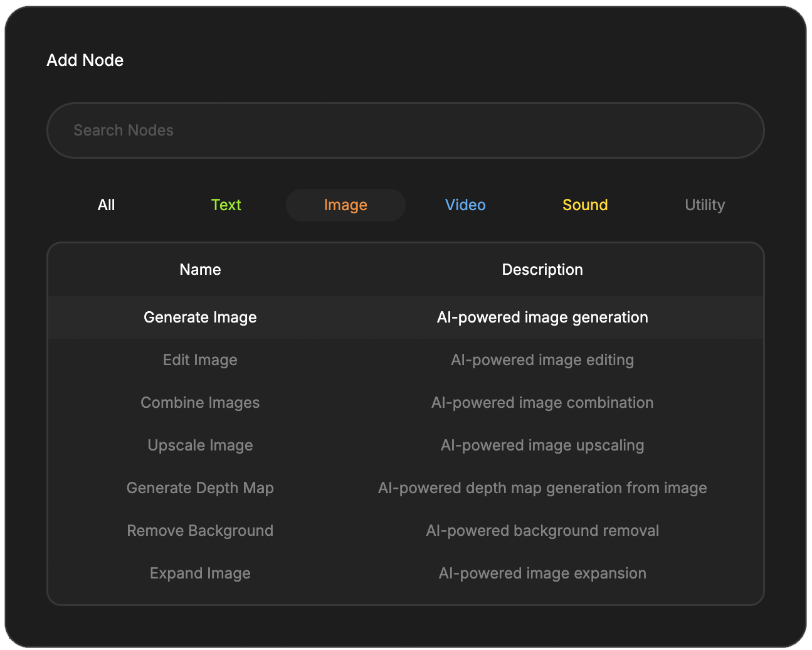Choose the Edit Image node
Screen dimensions: 812x650
(x=200, y=360)
